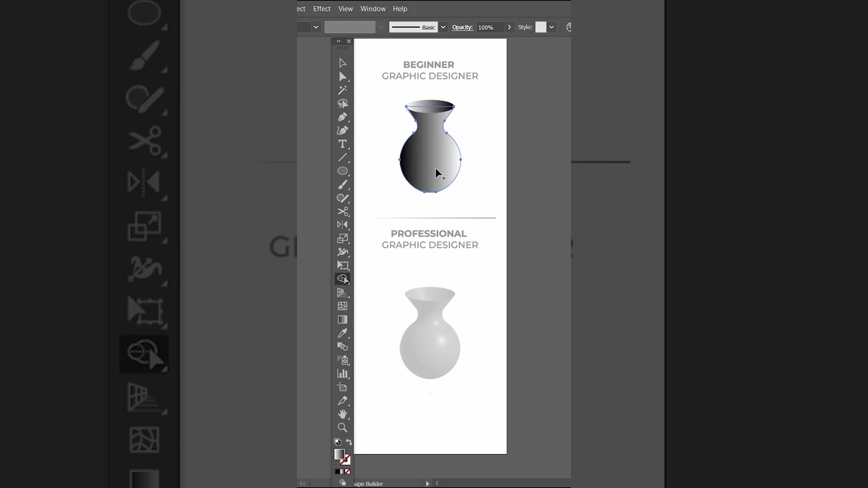
Task: Choose the Line Segment tool
Action: pyautogui.click(x=342, y=158)
